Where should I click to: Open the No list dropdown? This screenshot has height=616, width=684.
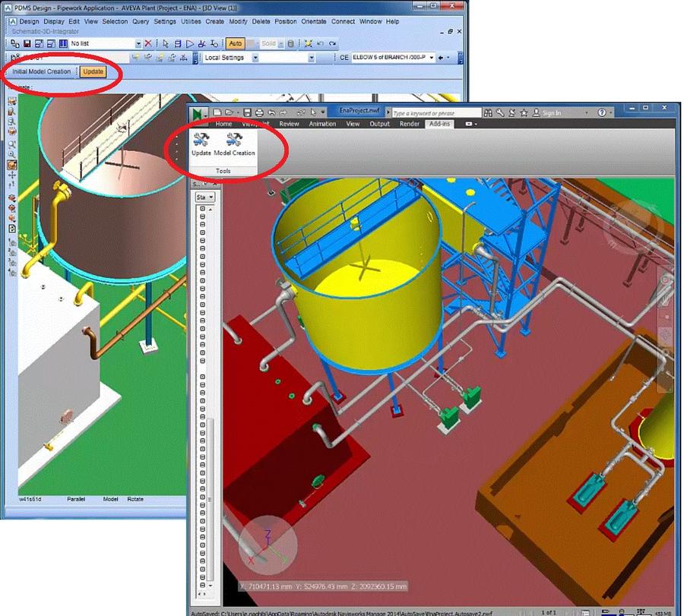pos(138,43)
